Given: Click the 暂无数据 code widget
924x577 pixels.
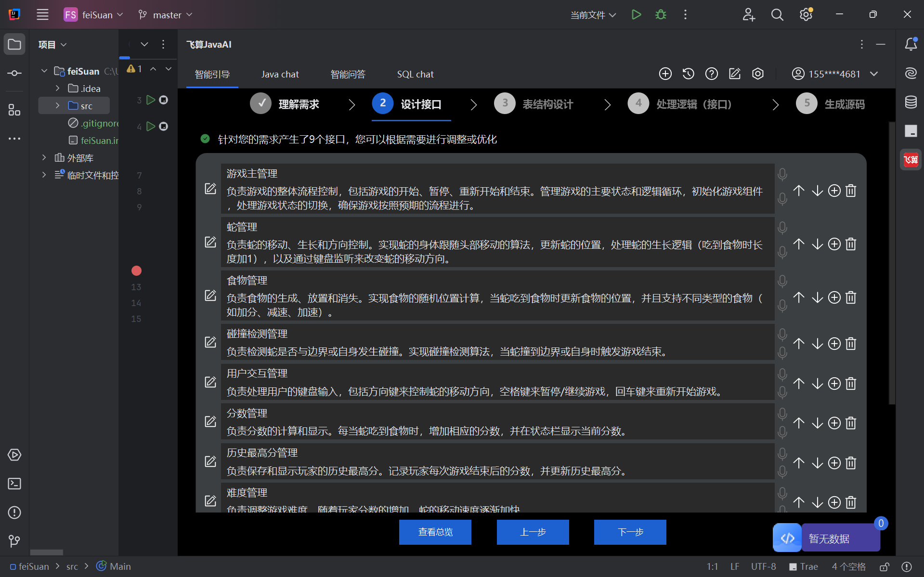Looking at the screenshot, I should [827, 538].
